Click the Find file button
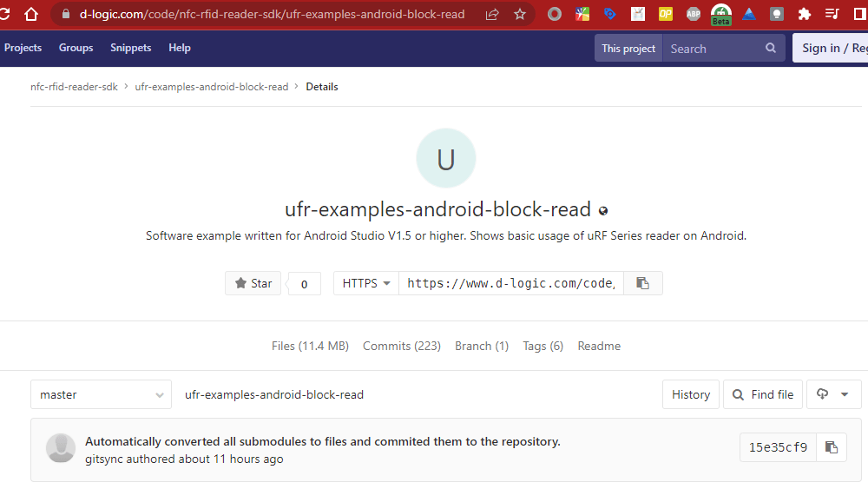 763,394
